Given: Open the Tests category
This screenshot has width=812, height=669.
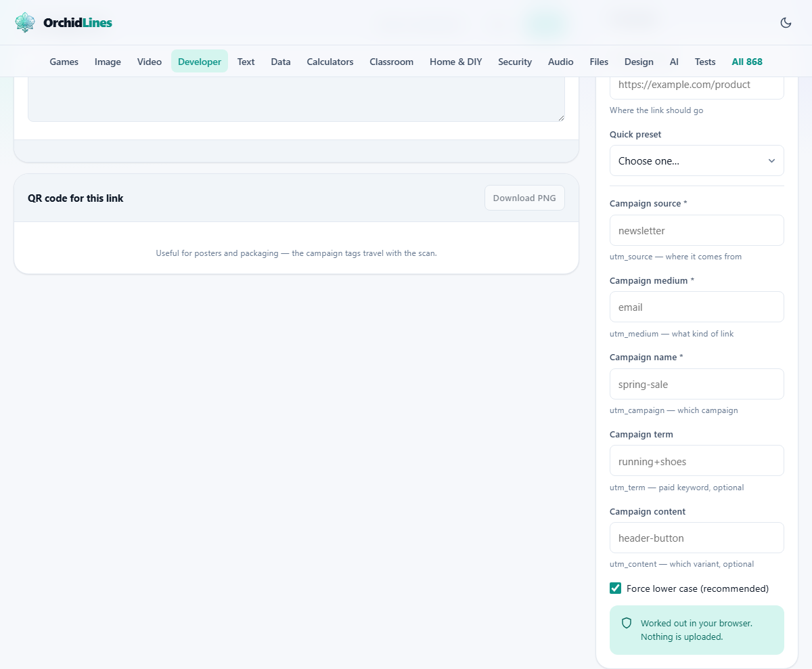Looking at the screenshot, I should [x=705, y=62].
